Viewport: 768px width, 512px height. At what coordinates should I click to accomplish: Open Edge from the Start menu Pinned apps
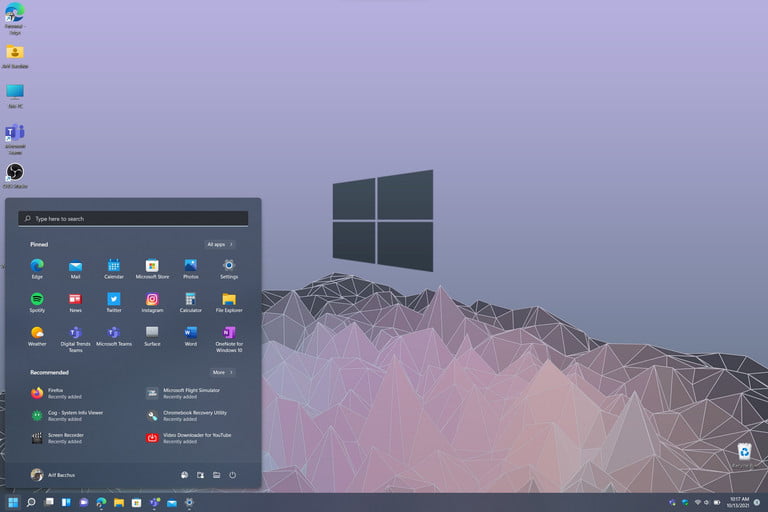[x=37, y=268]
